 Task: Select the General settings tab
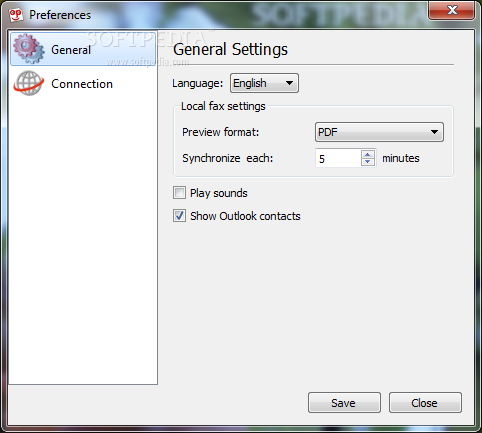coord(83,49)
